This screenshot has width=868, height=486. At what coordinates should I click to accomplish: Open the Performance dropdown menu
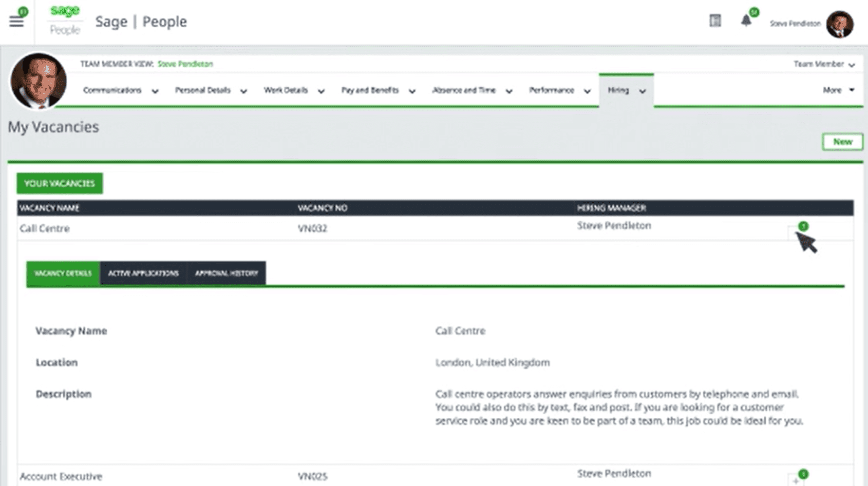[x=559, y=90]
